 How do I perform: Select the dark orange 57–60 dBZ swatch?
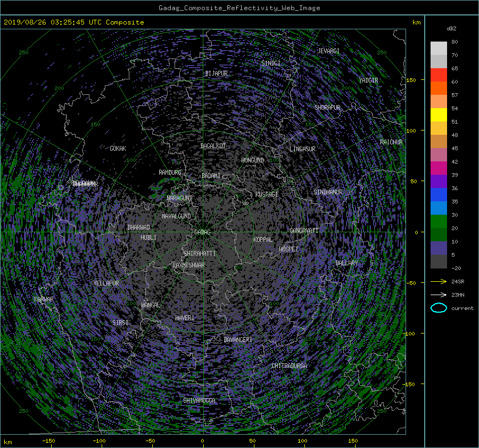439,88
